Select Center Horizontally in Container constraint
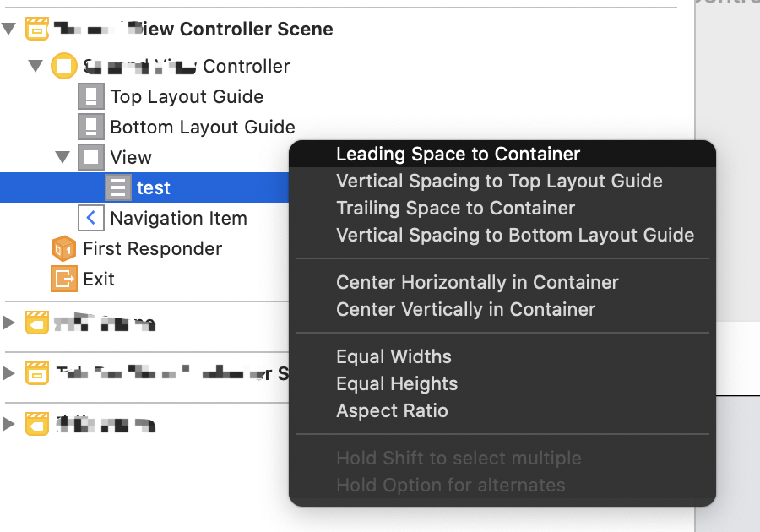This screenshot has width=760, height=532. coord(477,283)
